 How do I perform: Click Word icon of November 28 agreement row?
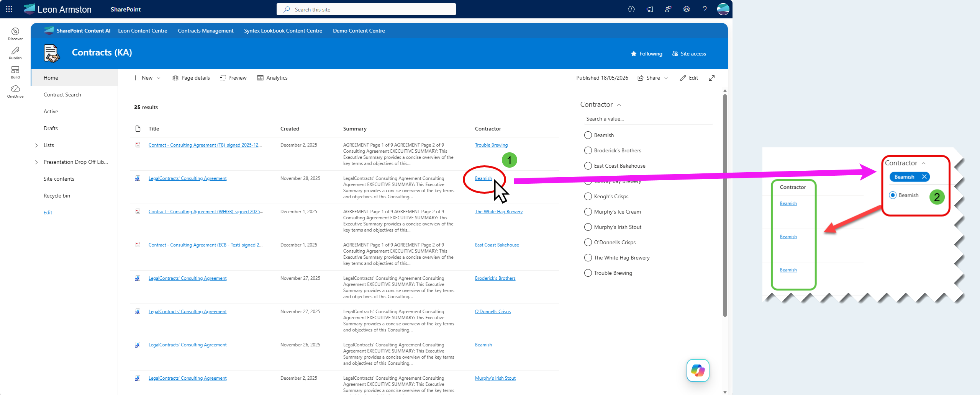[138, 178]
